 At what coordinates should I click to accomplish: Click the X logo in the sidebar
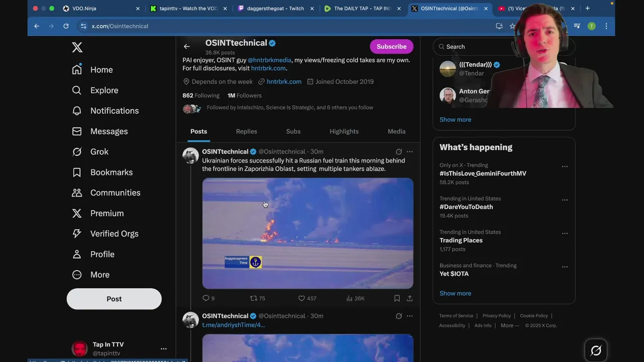(77, 47)
